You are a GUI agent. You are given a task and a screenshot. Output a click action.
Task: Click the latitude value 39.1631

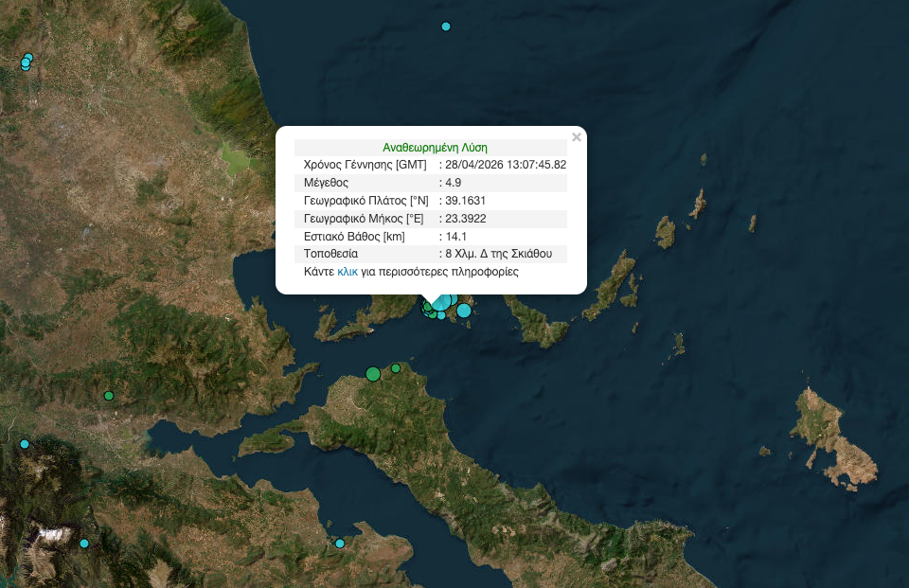tap(466, 201)
